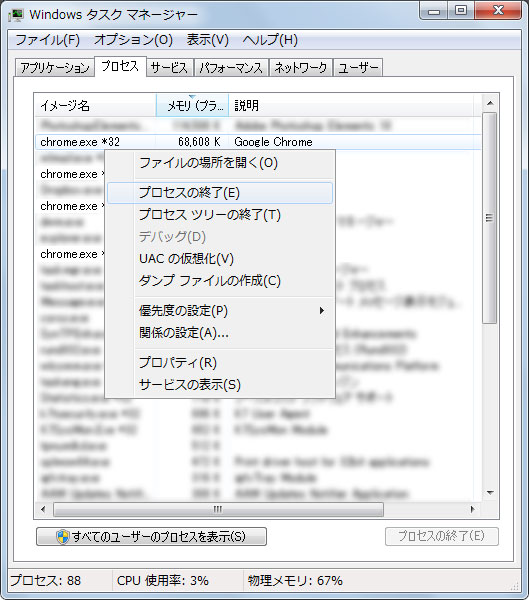Sort by the メモリ (プライベート) column header
Image resolution: width=529 pixels, height=600 pixels.
(193, 105)
